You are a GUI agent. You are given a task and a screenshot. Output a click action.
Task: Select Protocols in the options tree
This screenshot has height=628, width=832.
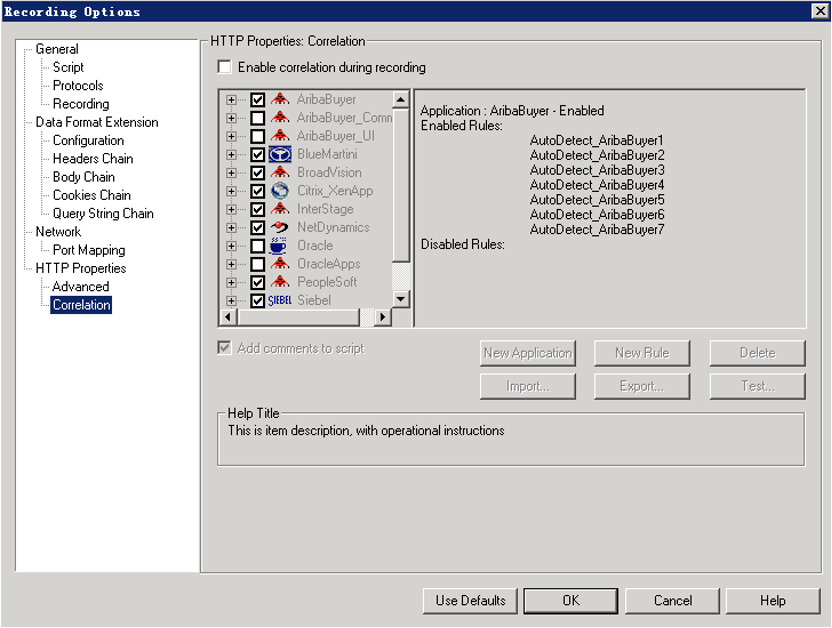(78, 85)
